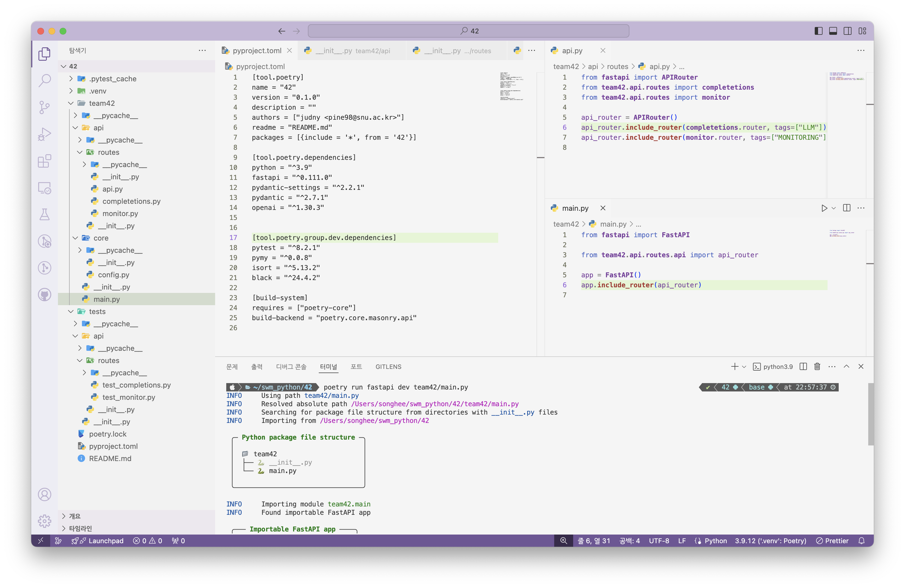Maximize panel size chevron
The width and height of the screenshot is (905, 588).
[x=846, y=367]
